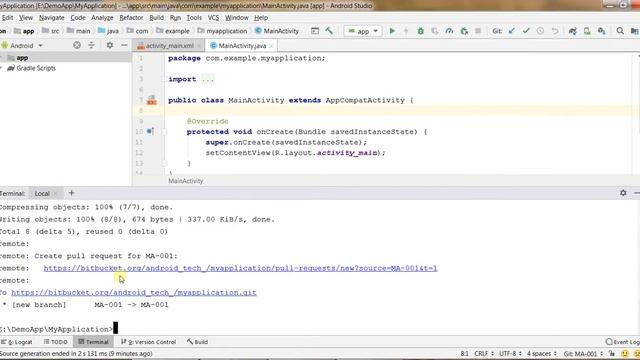Open the Analyze menu

102,18
